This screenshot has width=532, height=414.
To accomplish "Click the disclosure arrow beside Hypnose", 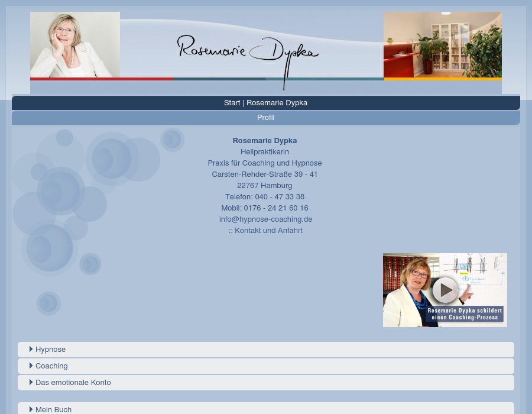I will pyautogui.click(x=32, y=349).
